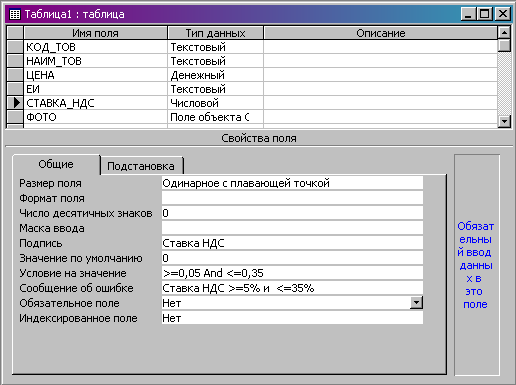Click the empty Формат поля field
Viewport: 516px width, 385px height.
292,198
